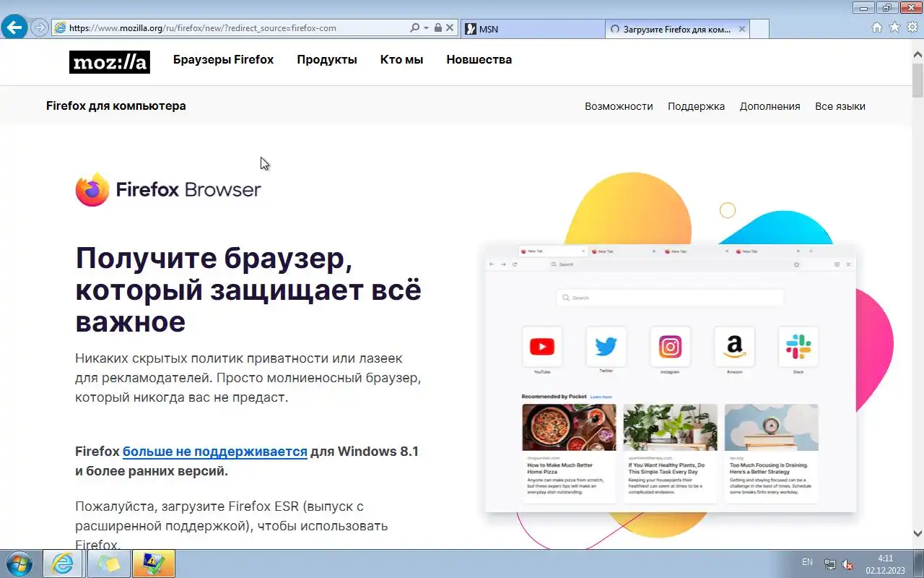
Task: Open the Все языки link
Action: click(x=840, y=106)
